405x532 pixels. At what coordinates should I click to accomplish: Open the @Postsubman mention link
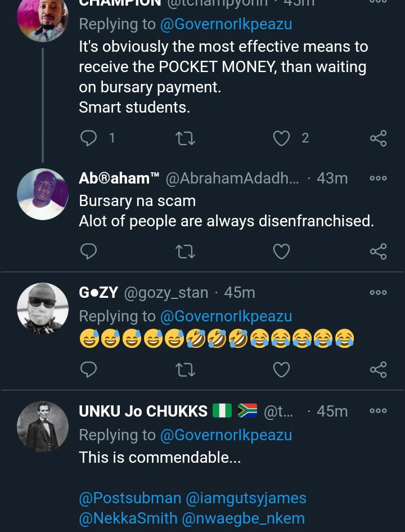click(x=130, y=498)
